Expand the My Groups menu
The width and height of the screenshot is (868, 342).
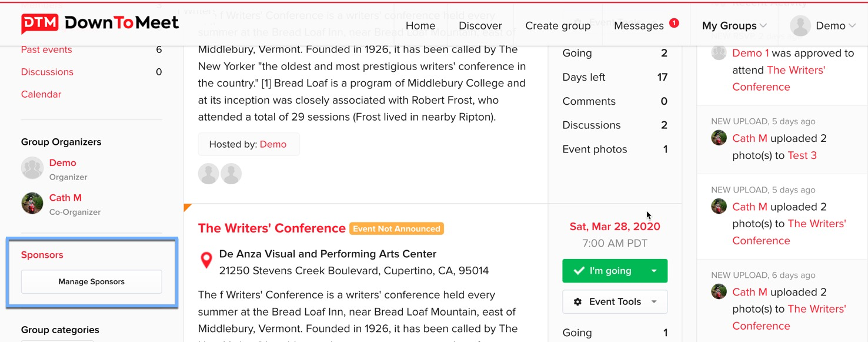click(x=735, y=26)
